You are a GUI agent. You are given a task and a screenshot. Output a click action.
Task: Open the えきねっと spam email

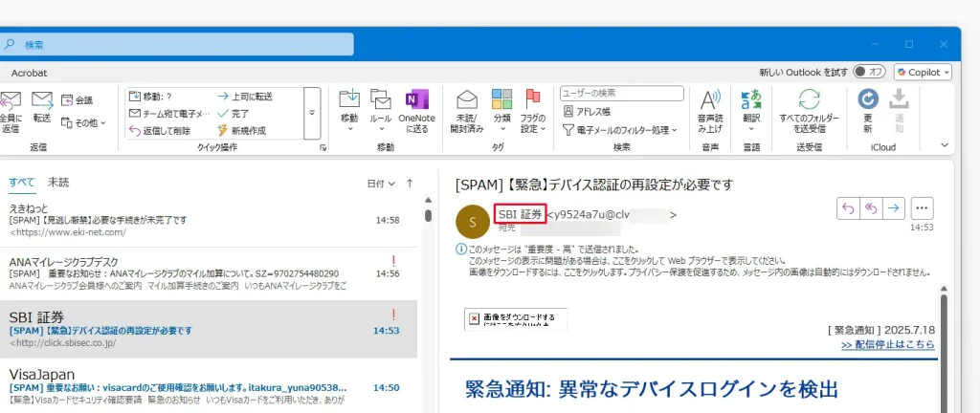pyautogui.click(x=209, y=220)
